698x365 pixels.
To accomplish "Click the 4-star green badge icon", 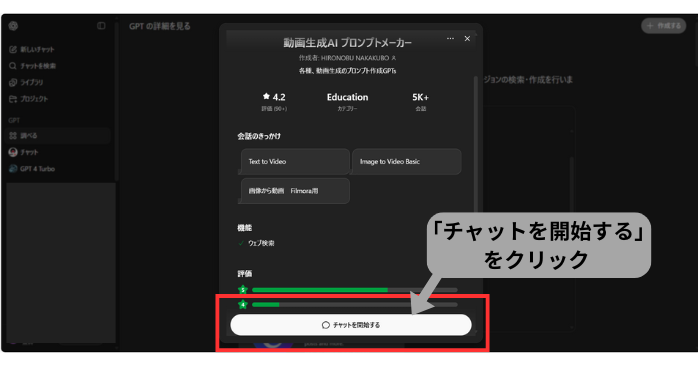I will click(243, 304).
